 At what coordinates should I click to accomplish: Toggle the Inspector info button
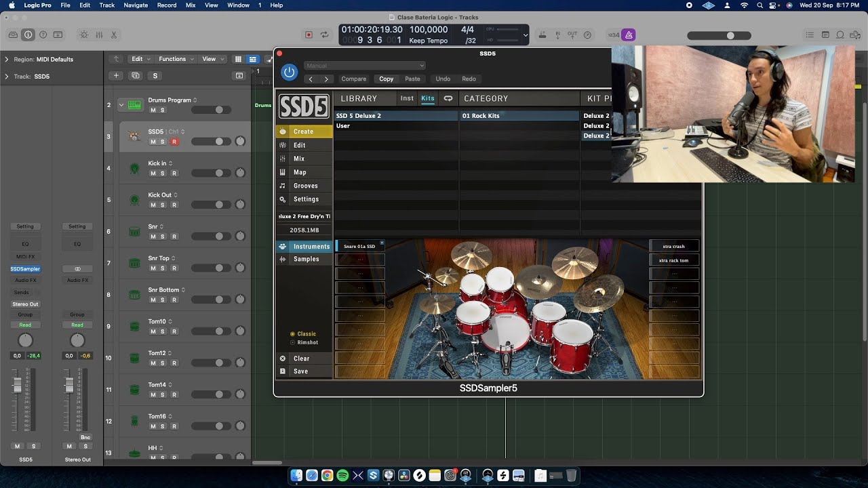pyautogui.click(x=28, y=35)
